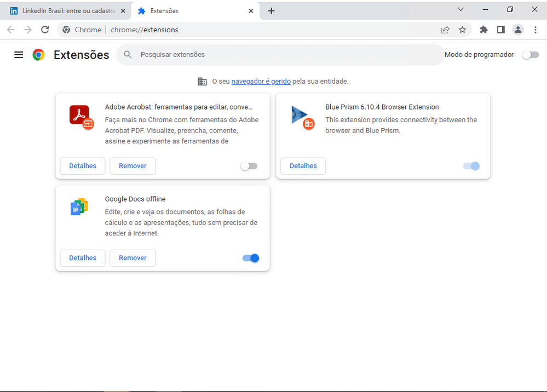Open Chrome three-dot menu

coord(536,30)
